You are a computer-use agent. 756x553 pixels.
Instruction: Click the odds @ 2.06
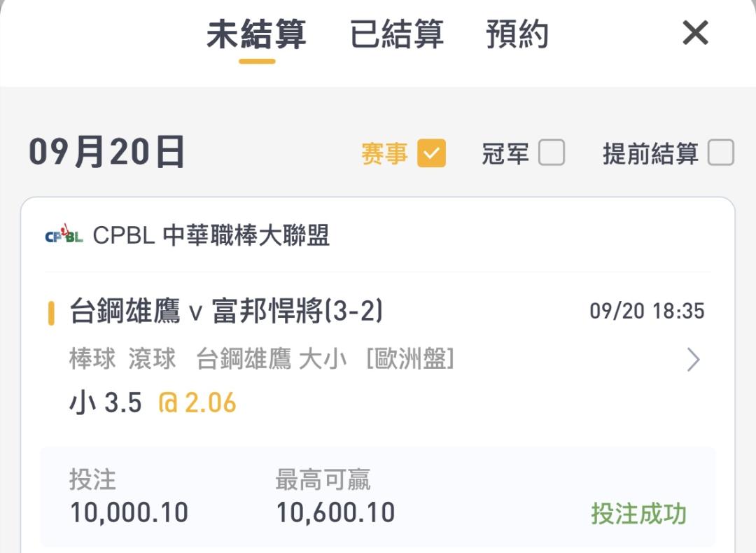pos(197,402)
